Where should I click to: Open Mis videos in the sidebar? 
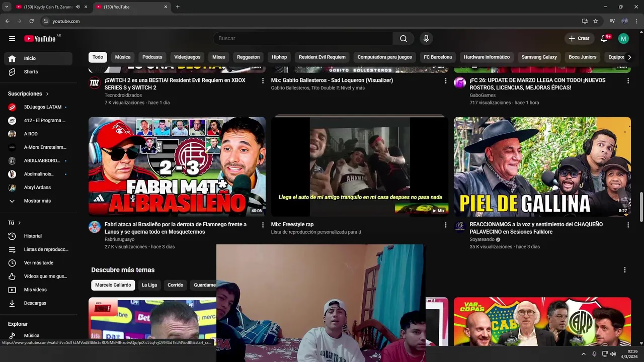click(38, 290)
